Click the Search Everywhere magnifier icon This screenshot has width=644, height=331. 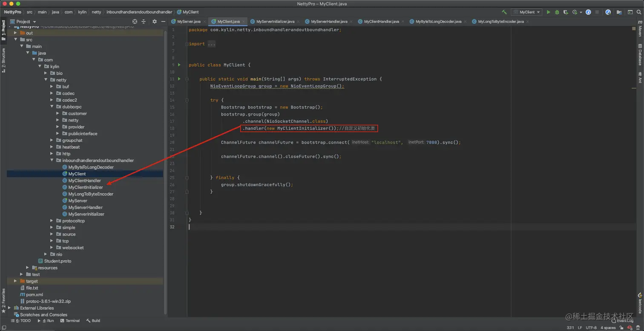pyautogui.click(x=639, y=12)
